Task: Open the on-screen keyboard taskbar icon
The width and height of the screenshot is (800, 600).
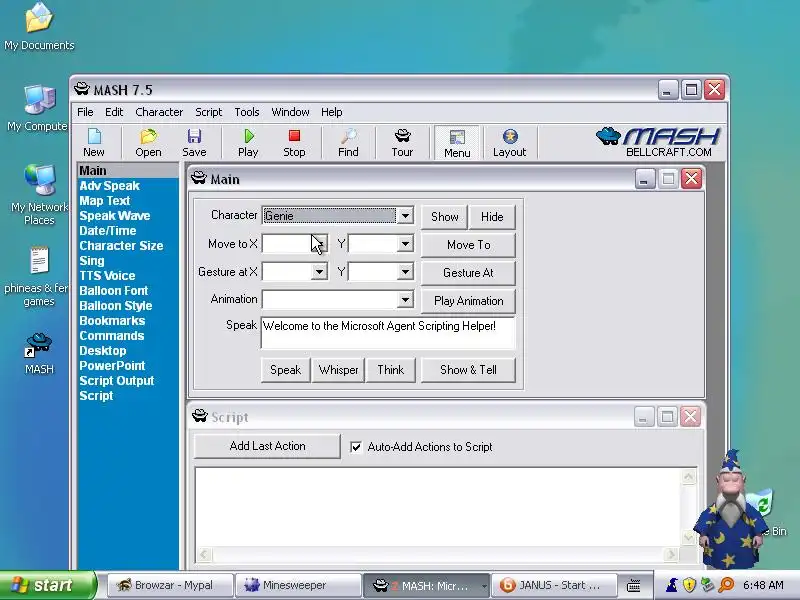Action: [x=634, y=585]
